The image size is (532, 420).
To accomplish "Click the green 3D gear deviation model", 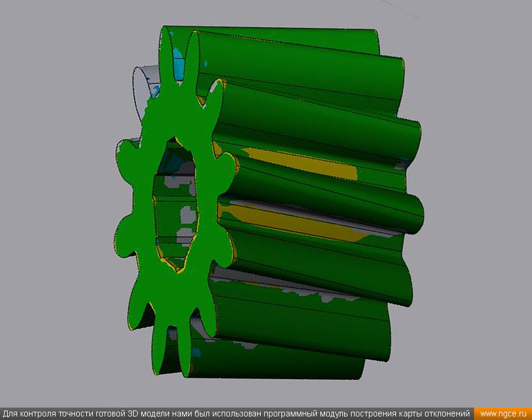I will pyautogui.click(x=270, y=202).
